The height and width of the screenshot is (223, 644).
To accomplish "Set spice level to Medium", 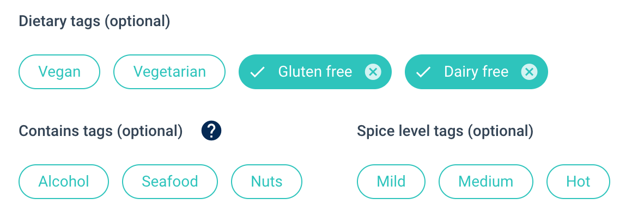I will tap(486, 181).
